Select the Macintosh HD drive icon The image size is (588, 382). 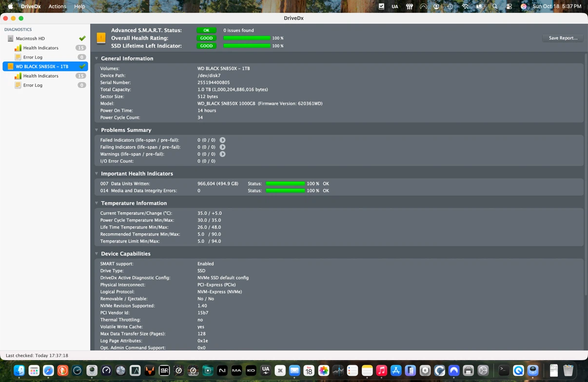click(11, 39)
